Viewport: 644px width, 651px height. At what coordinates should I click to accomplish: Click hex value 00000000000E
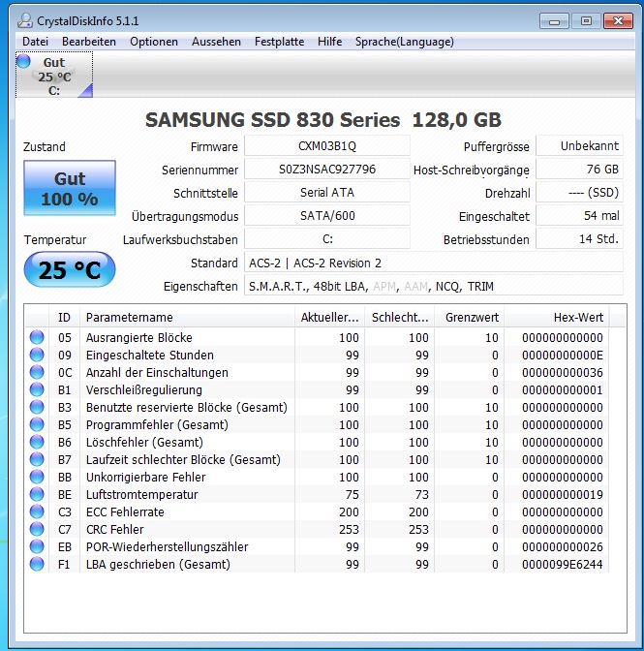563,355
